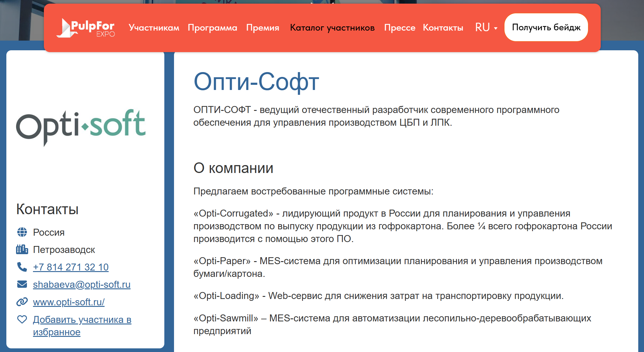The height and width of the screenshot is (352, 644).
Task: Click the envelope email icon
Action: pos(22,284)
